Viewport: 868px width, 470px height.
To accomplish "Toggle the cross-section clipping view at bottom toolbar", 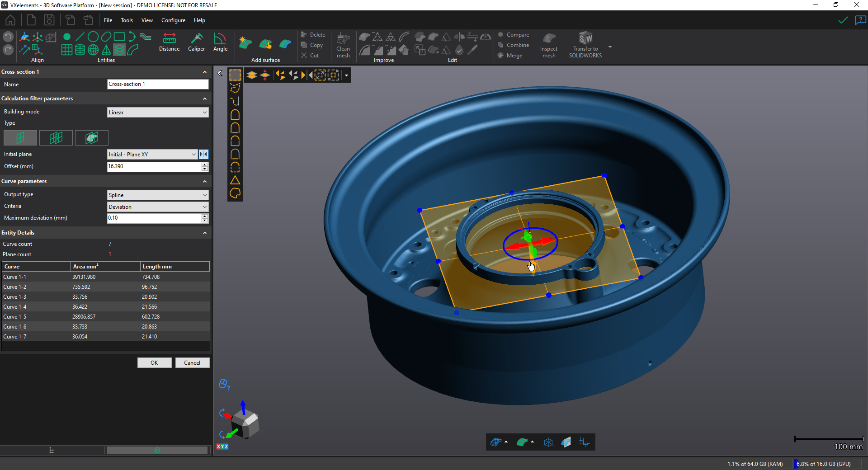I will [584, 442].
